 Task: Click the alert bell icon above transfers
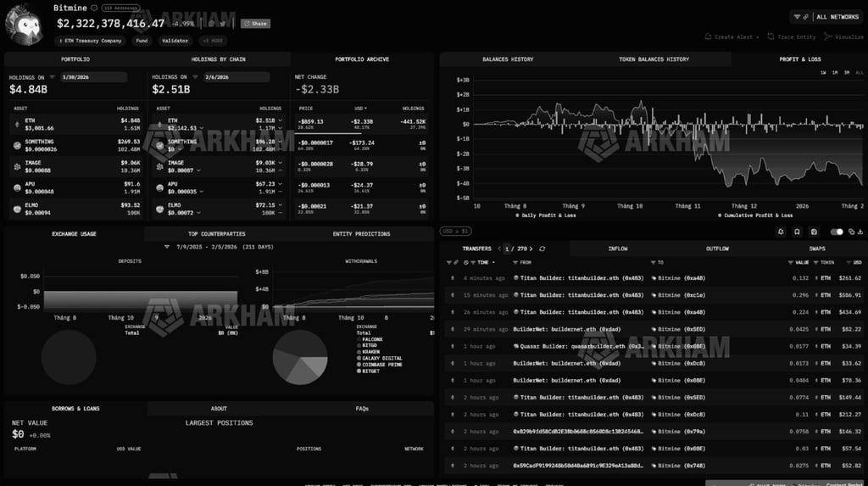[x=781, y=232]
